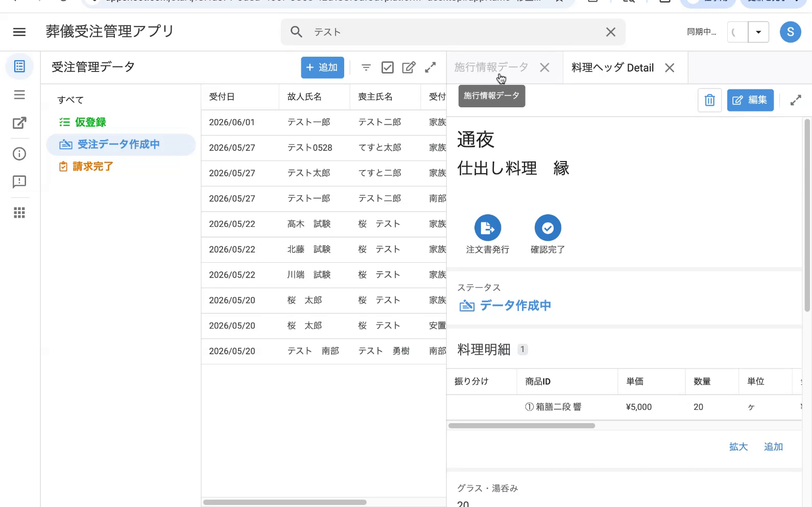The height and width of the screenshot is (507, 812).
Task: Open the lines list sidebar icon
Action: [x=19, y=95]
